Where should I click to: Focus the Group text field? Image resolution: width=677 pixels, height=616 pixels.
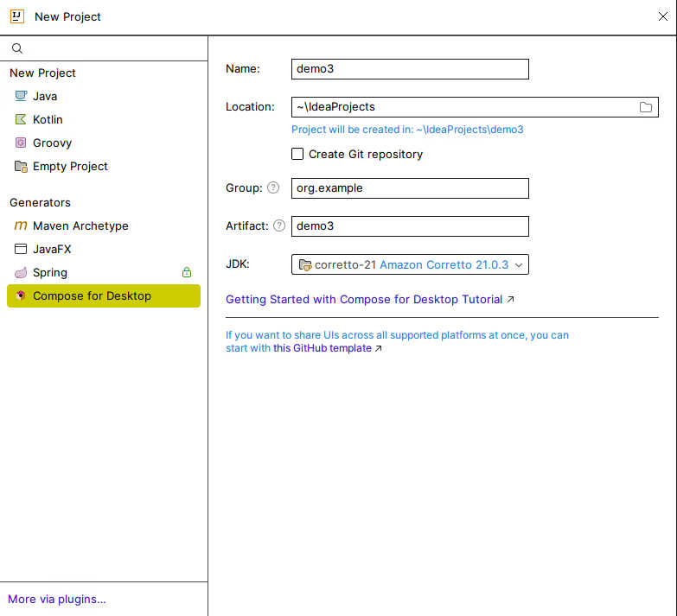410,188
